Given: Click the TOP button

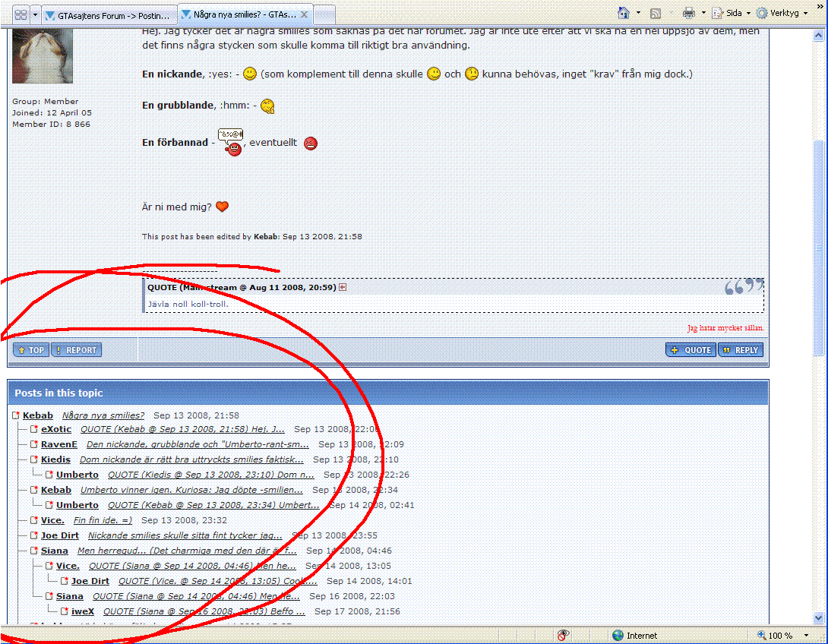Looking at the screenshot, I should 31,350.
